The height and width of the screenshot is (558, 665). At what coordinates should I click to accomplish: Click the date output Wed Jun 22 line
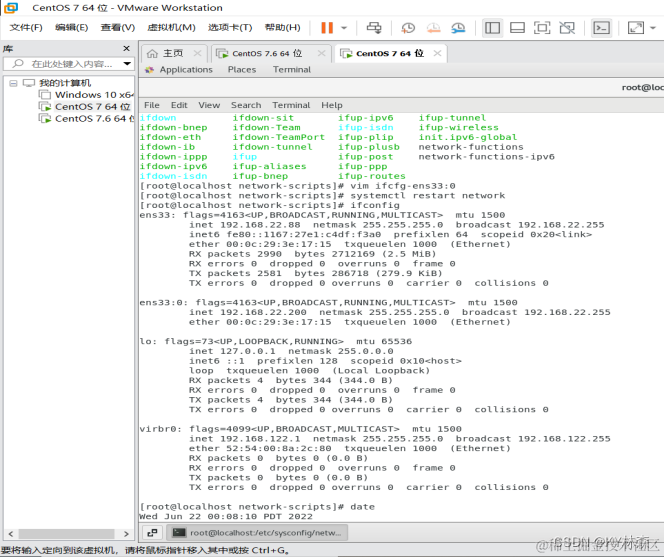tap(226, 516)
